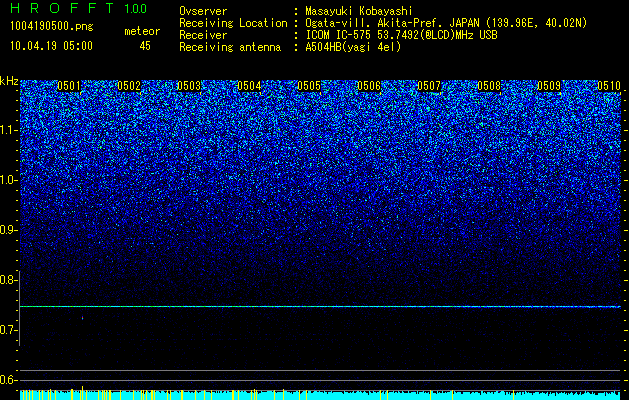Click the 0.8 kHz axis label
629x400 pixels.
tap(7, 280)
